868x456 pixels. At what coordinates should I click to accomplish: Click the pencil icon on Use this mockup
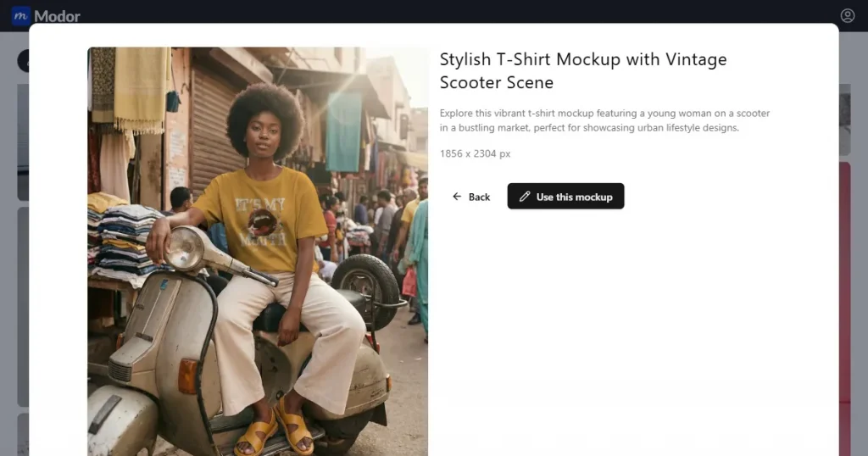(525, 197)
